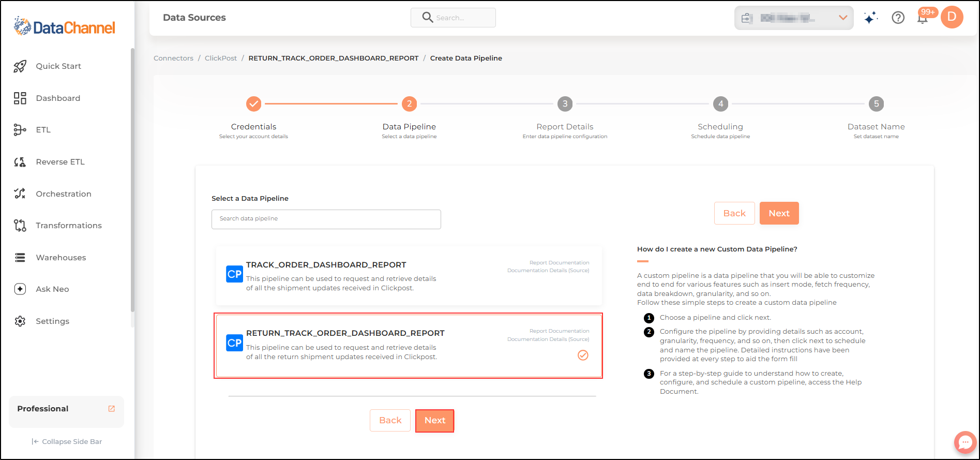
Task: Click the top Next button
Action: coord(779,213)
